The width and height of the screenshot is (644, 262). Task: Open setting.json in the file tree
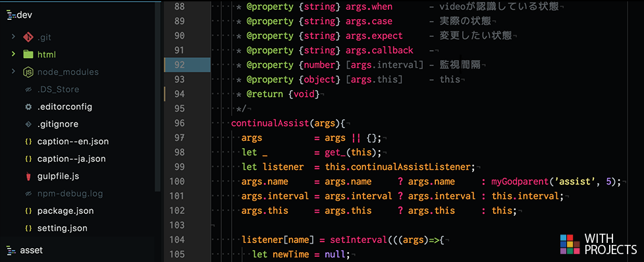62,228
